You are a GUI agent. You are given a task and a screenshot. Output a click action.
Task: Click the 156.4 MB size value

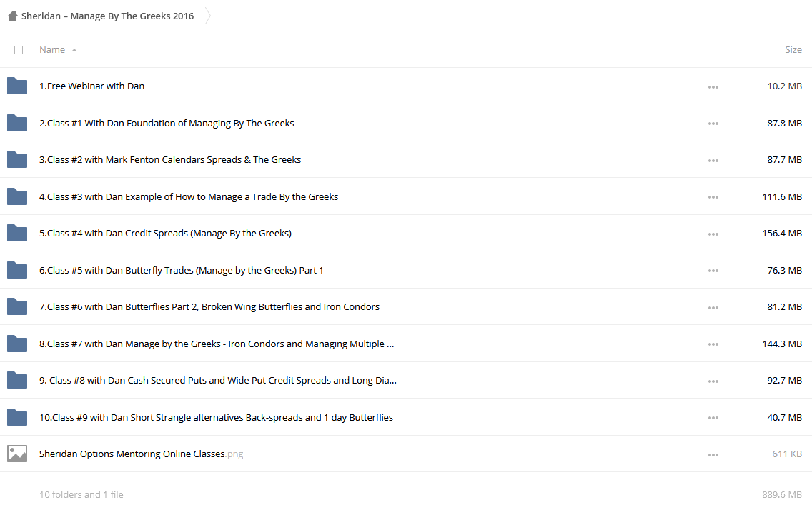[782, 234]
